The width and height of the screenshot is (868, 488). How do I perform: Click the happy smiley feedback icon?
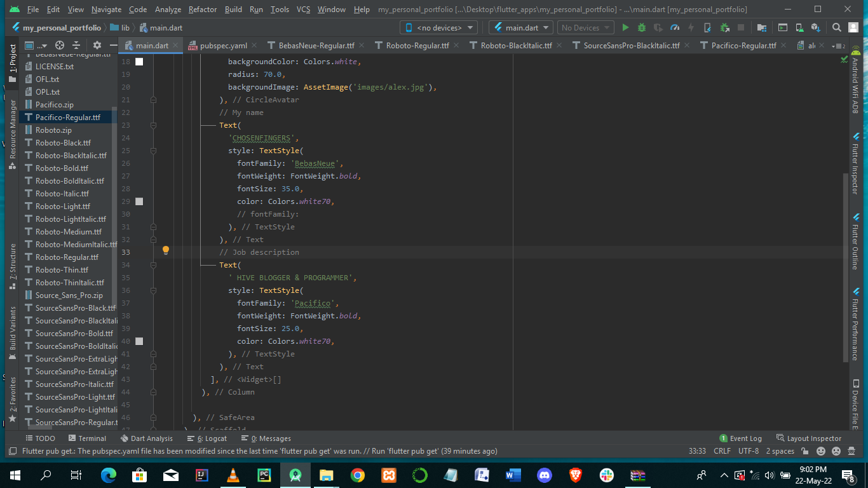[x=821, y=451]
